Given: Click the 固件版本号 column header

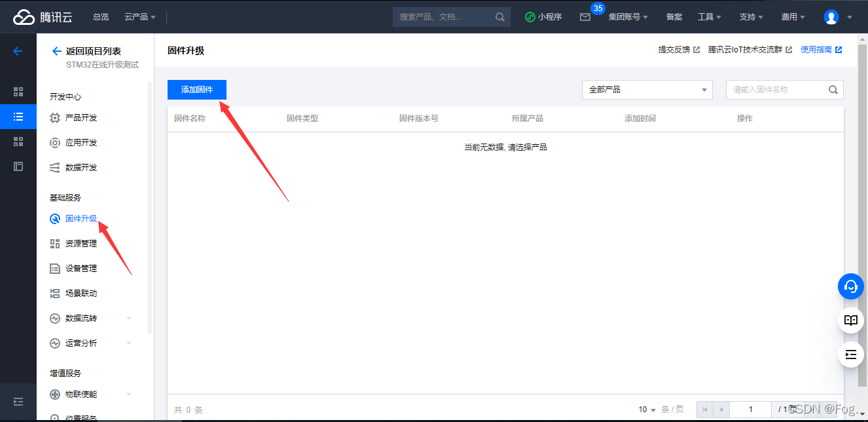Looking at the screenshot, I should (419, 119).
